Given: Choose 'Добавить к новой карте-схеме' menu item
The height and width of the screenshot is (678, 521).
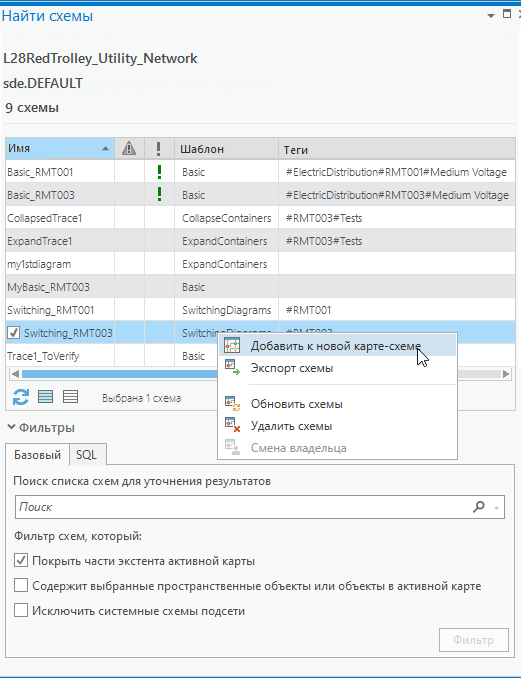Looking at the screenshot, I should 337,346.
